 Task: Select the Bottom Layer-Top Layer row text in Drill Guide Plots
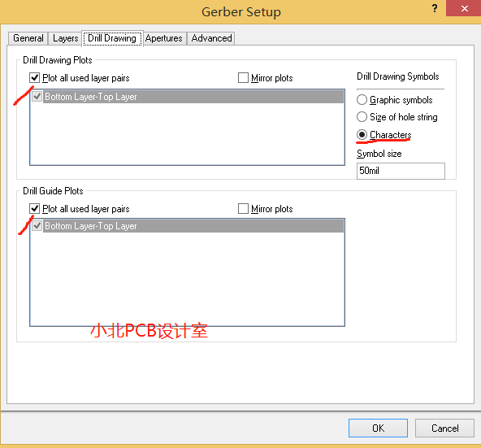click(91, 226)
